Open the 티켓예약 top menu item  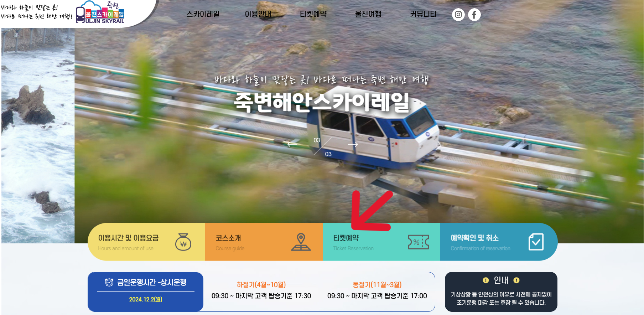(x=313, y=14)
